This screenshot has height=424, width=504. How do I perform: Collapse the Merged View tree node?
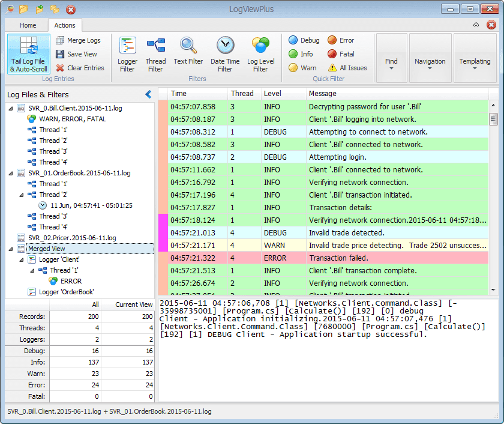pos(11,249)
